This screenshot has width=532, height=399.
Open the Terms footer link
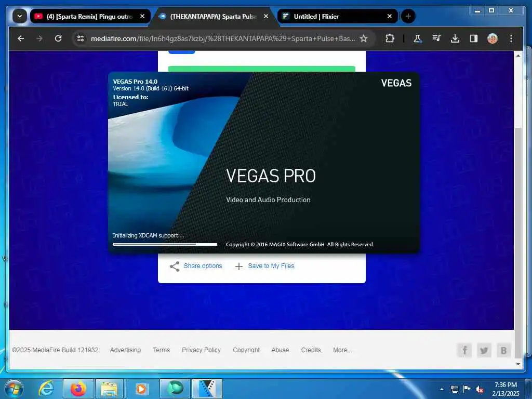tap(161, 350)
